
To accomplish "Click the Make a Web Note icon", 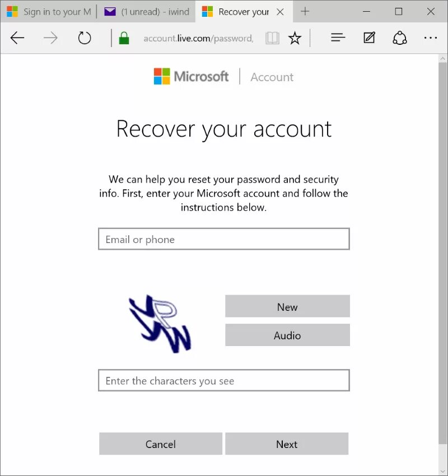I will coord(369,38).
